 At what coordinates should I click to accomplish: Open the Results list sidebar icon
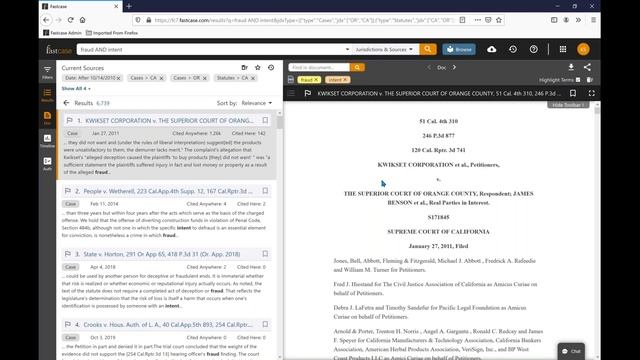[47, 95]
